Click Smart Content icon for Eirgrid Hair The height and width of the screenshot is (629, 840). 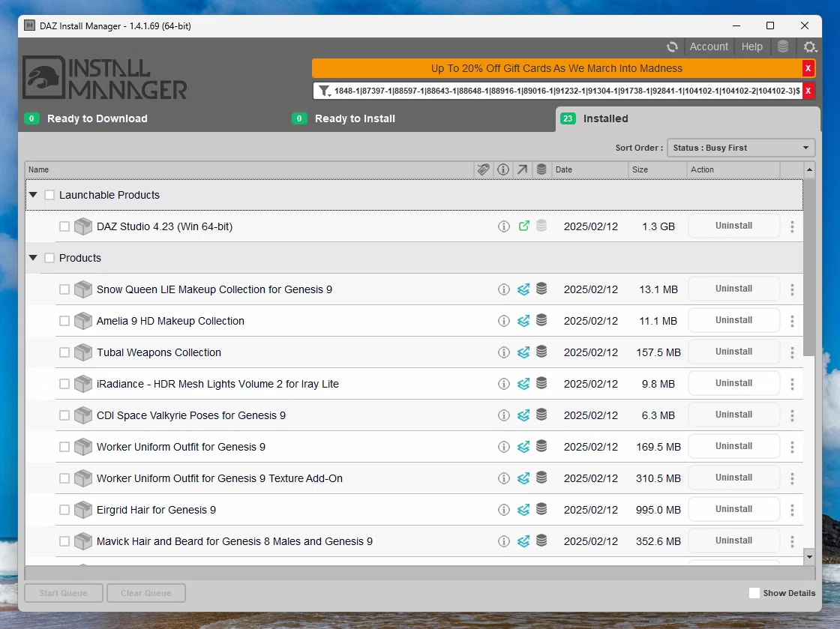[523, 510]
